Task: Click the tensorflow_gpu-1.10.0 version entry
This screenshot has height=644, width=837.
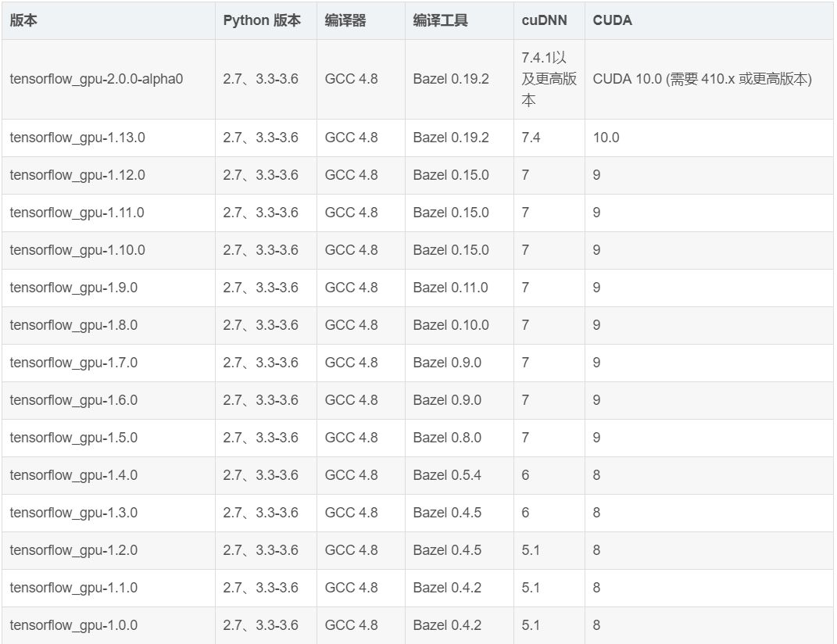Action: coord(78,250)
